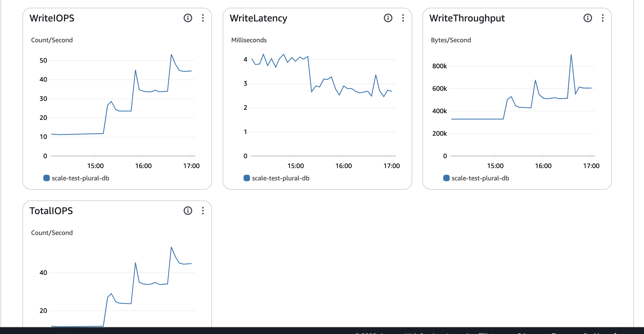Open the WriteIOPS widget actions menu
644x334 pixels.
203,18
